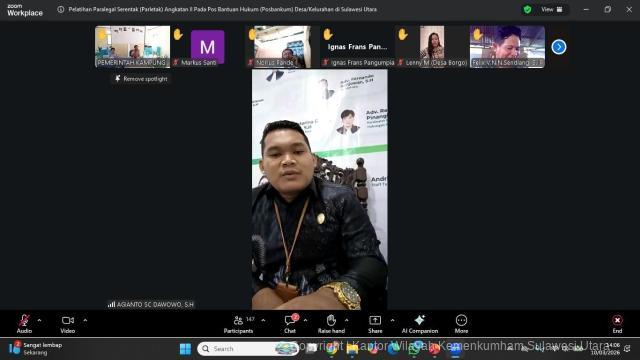Unmute the microphone via Audio icon
Screen dimensions: 640x360
(x=24, y=321)
